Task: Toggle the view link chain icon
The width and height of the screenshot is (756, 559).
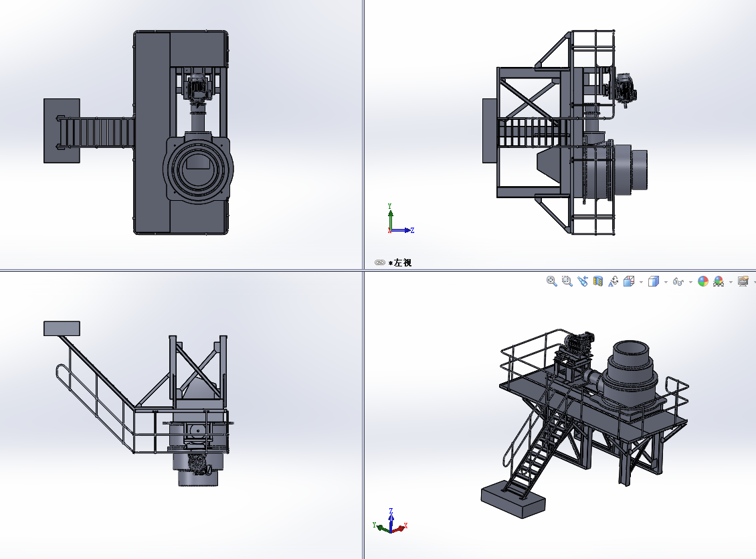Action: click(380, 263)
